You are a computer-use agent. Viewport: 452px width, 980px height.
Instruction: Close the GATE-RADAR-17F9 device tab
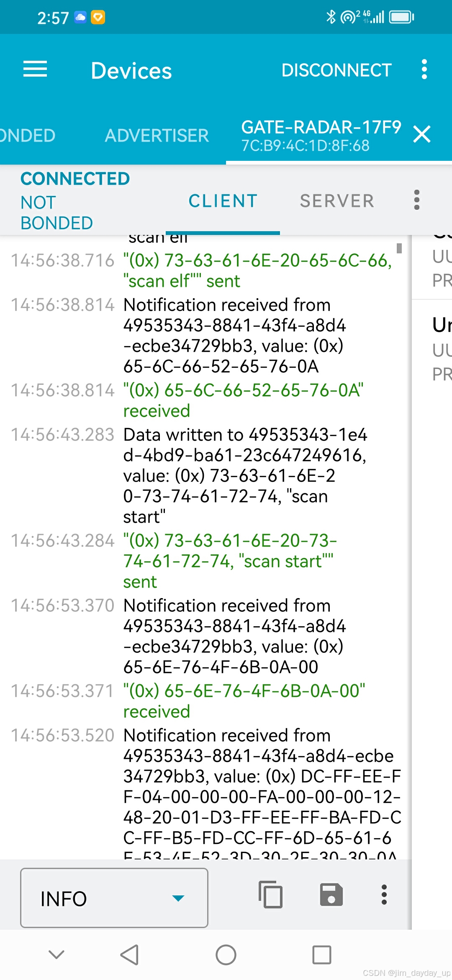(x=422, y=135)
